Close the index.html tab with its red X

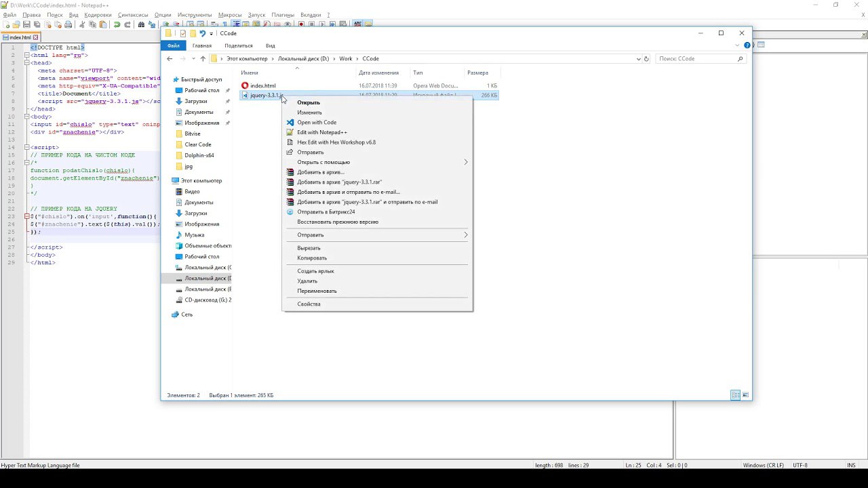tap(35, 37)
